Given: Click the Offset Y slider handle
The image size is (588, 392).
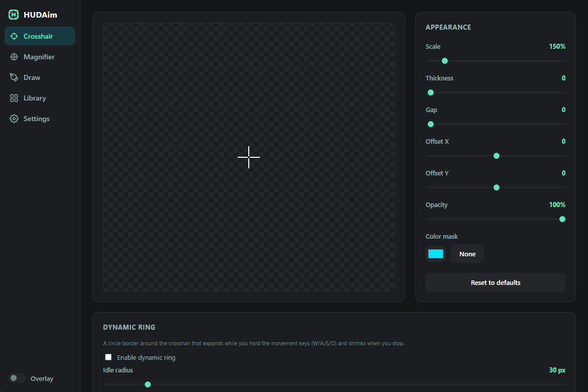Looking at the screenshot, I should pos(497,187).
